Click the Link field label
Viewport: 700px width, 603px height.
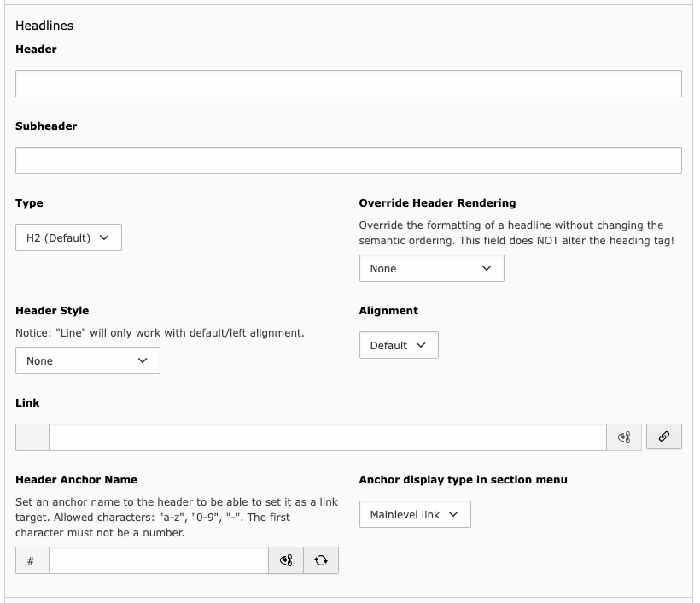tap(27, 403)
